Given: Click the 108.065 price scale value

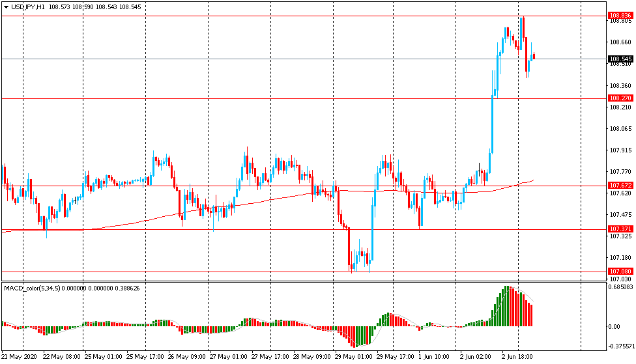Looking at the screenshot, I should (620, 128).
